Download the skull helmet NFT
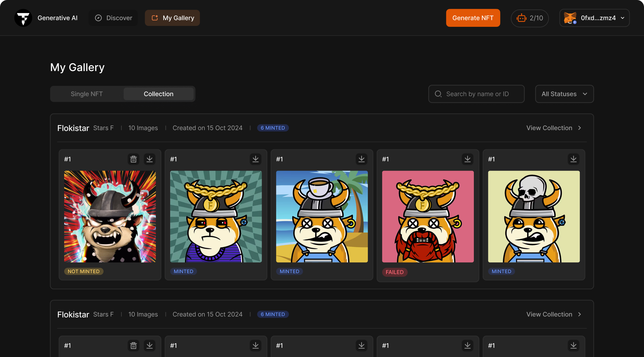The width and height of the screenshot is (644, 357). coord(574,159)
